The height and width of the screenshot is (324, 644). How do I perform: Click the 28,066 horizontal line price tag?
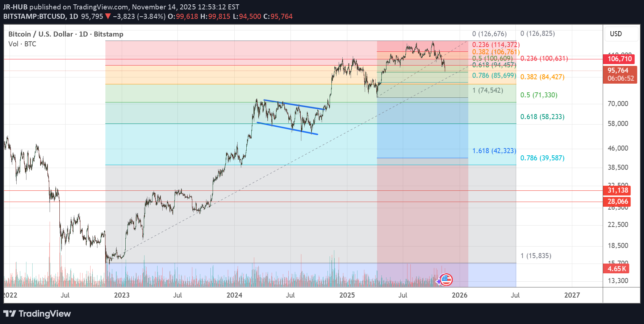click(617, 202)
